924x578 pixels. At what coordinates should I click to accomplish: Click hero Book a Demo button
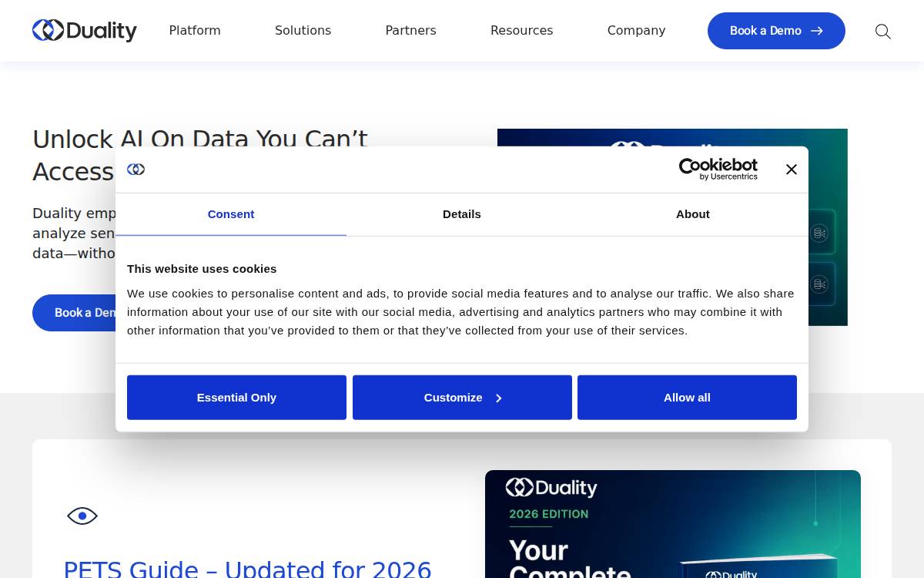[x=74, y=313]
